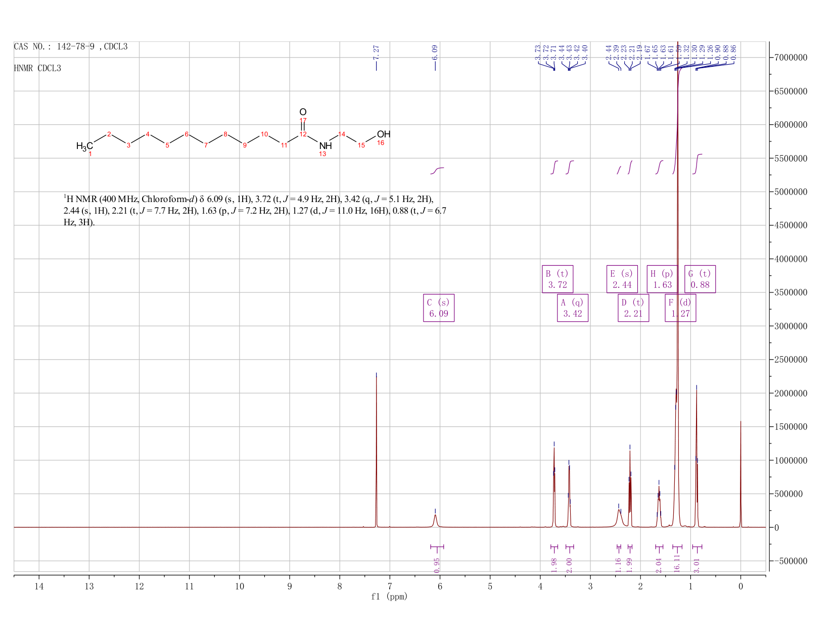Select multiplet box C (s) 6.09
The height and width of the screenshot is (644, 834).
point(438,308)
